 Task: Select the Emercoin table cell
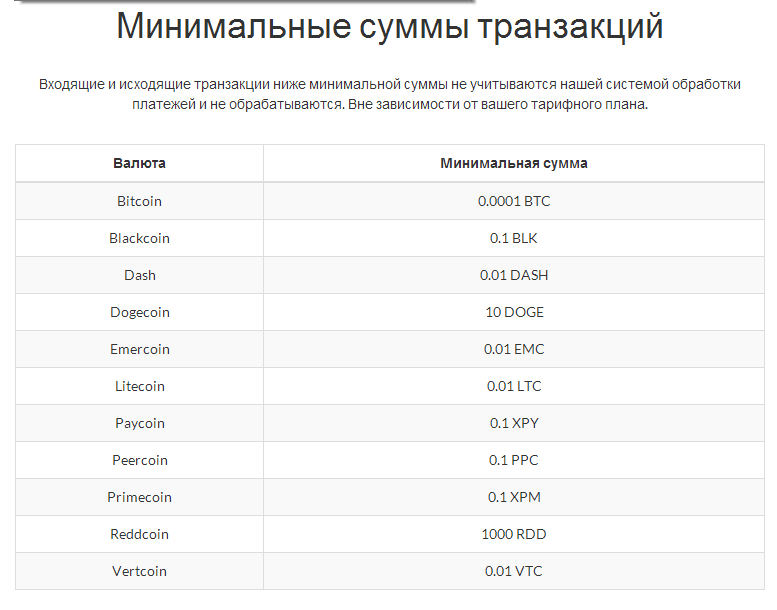click(139, 349)
